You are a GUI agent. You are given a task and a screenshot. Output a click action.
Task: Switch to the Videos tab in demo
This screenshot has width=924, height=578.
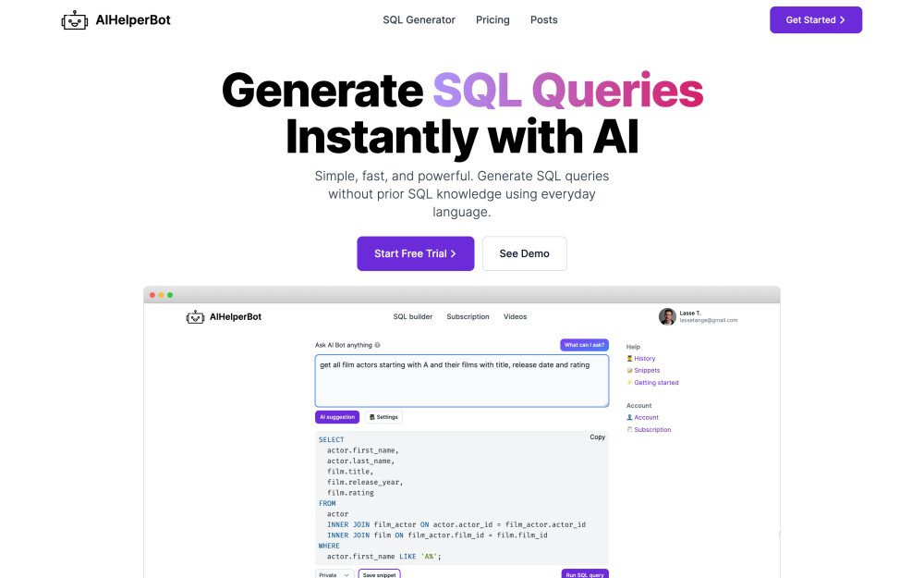coord(515,316)
